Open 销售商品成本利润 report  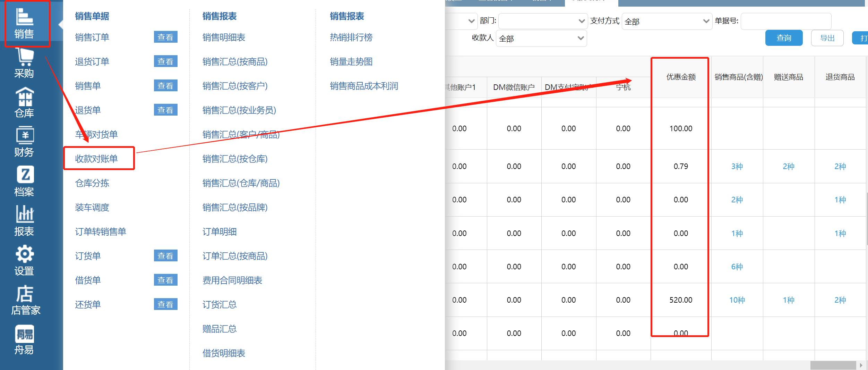click(x=364, y=86)
